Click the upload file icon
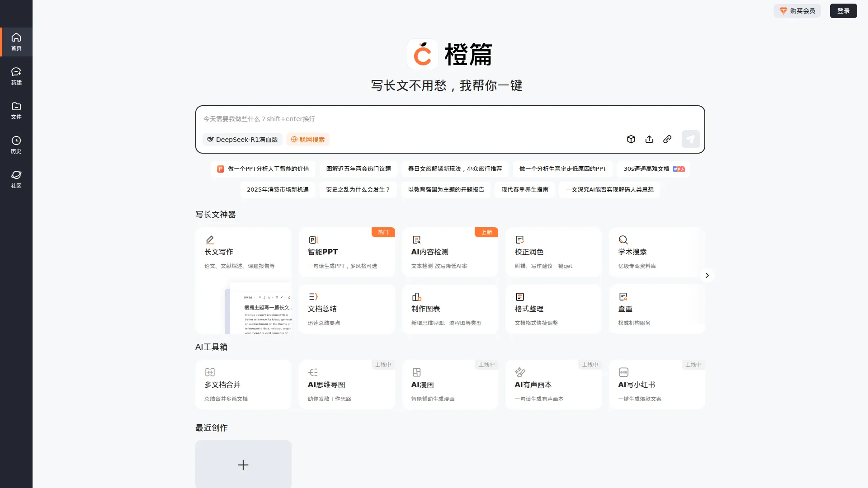 (x=649, y=139)
